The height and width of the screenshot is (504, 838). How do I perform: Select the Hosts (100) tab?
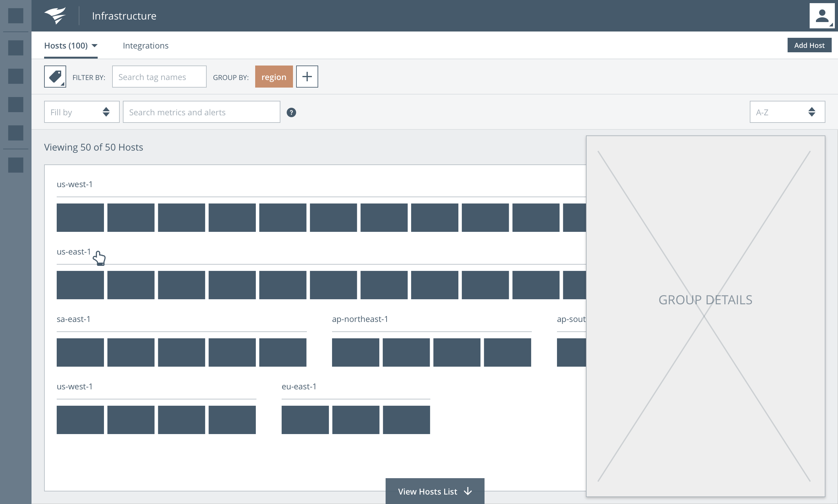pyautogui.click(x=66, y=45)
